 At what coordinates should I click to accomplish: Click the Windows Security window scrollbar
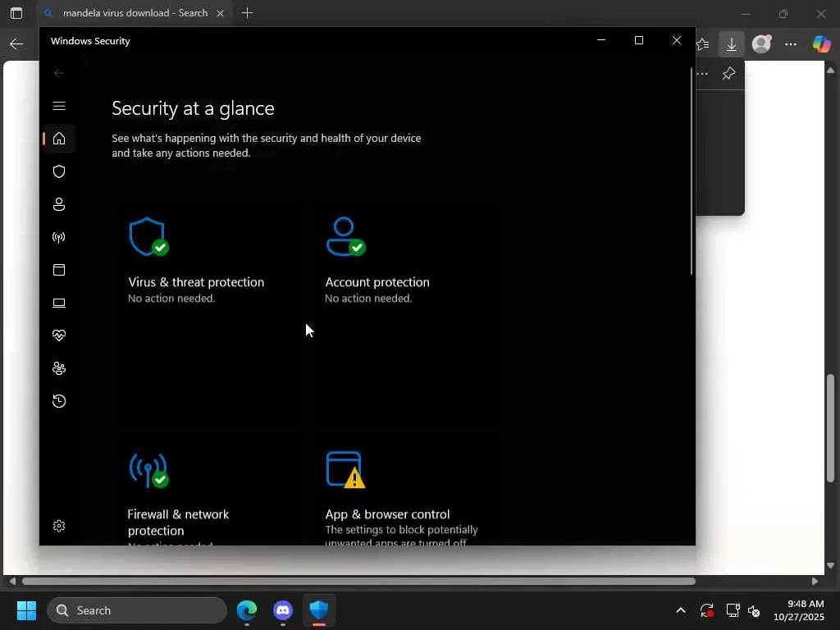tap(692, 171)
